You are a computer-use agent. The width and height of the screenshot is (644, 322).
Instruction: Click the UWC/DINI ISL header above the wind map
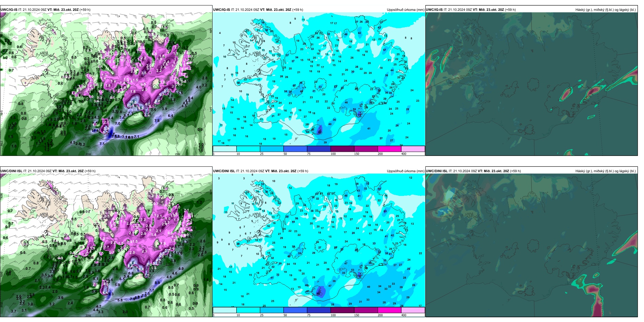pyautogui.click(x=48, y=171)
